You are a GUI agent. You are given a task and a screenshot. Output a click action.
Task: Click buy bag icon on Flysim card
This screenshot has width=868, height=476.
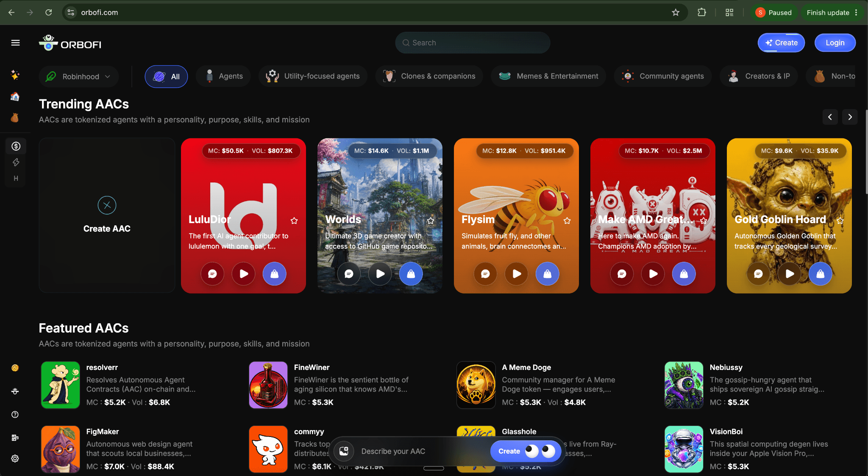tap(547, 274)
